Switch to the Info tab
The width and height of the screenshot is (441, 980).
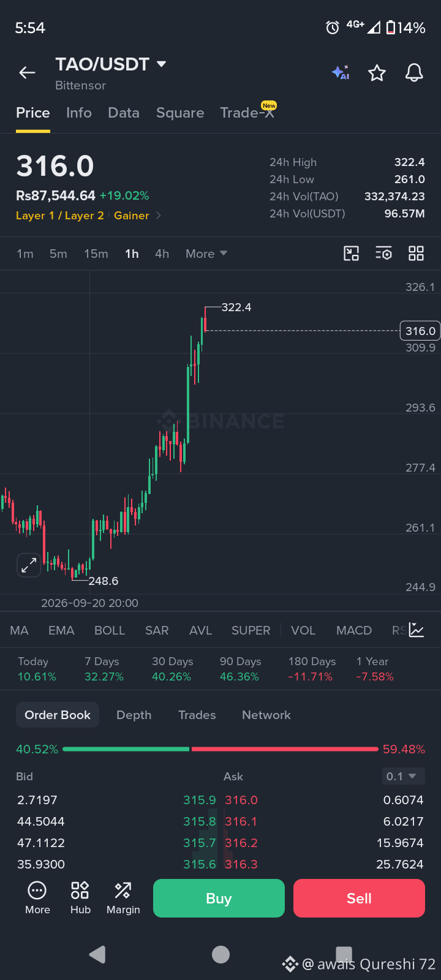click(79, 113)
